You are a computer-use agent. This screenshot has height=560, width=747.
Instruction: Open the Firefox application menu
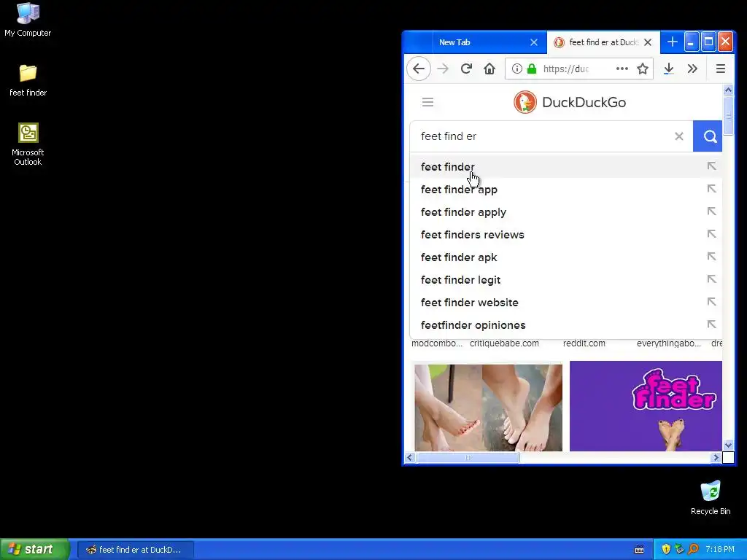click(x=720, y=69)
